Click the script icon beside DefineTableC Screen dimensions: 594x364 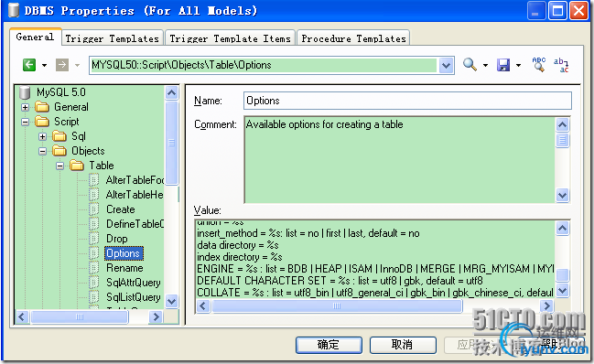click(x=94, y=224)
